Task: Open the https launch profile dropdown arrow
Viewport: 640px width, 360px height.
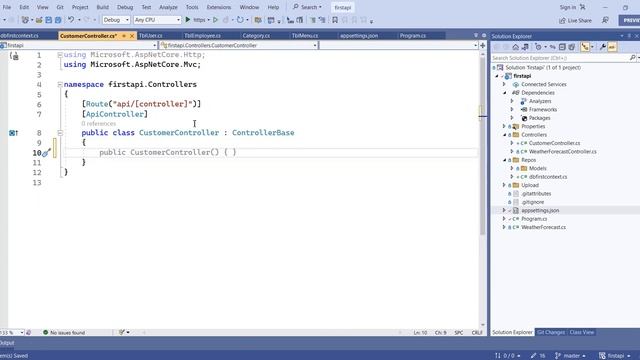Action: (208, 20)
